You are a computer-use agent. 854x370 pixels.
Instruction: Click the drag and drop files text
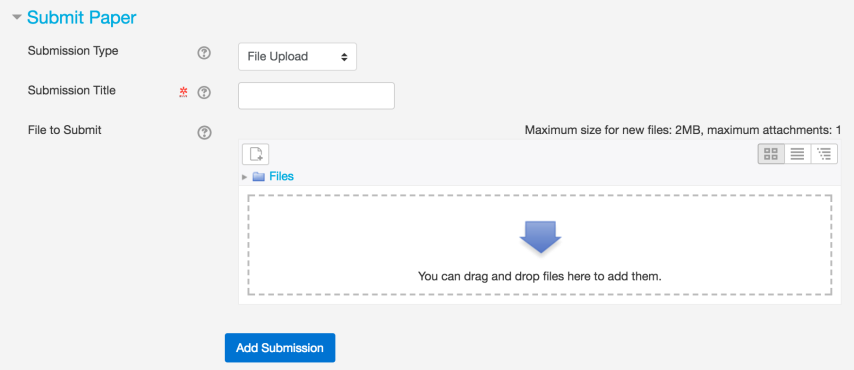click(x=540, y=276)
